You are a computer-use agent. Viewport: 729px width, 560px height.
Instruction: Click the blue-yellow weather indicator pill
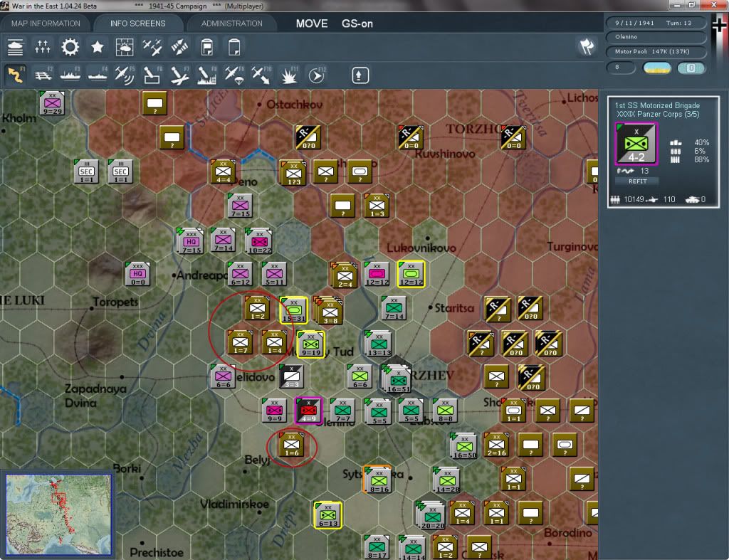tap(656, 68)
